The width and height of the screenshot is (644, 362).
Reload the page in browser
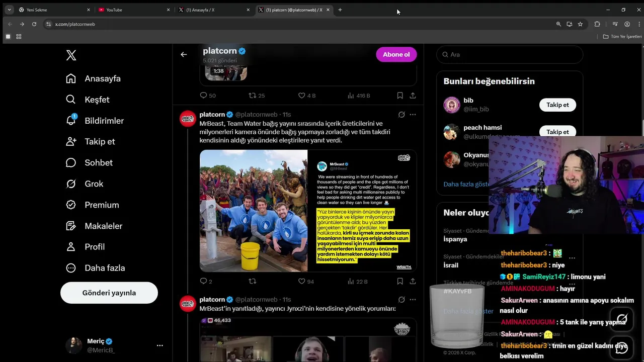pos(34,24)
